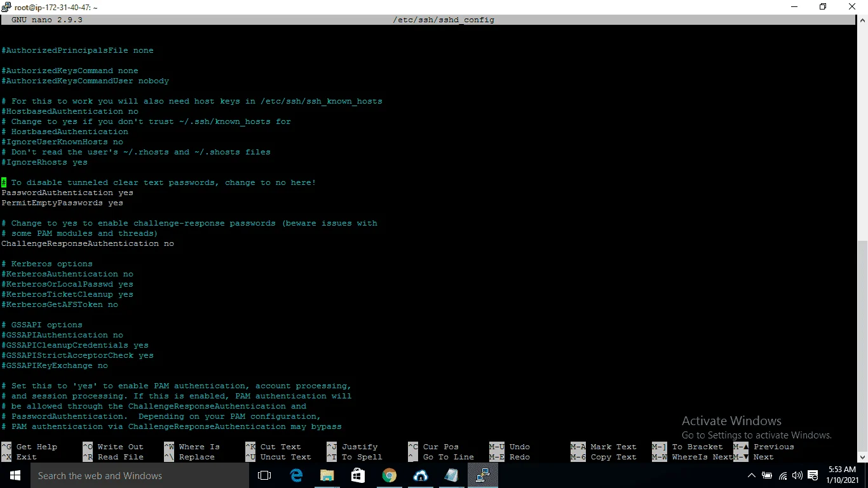Viewport: 868px width, 488px height.
Task: Click the #IgnoreRhosts yes line
Action: pos(44,162)
